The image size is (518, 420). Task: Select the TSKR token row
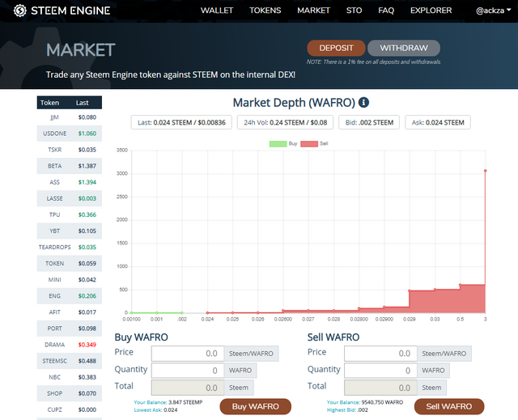70,150
